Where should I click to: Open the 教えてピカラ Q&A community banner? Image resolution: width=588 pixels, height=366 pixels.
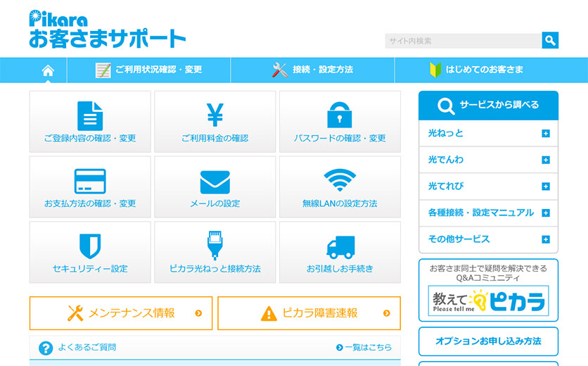tap(488, 301)
